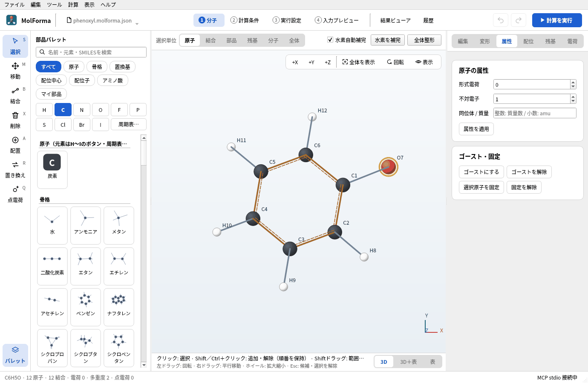The image size is (588, 383).
Task: Select the 配置 place tool
Action: [15, 145]
